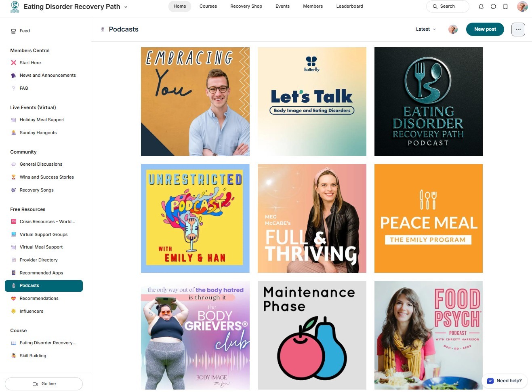Click the General Discussions speech bubble icon
Screen dimensions: 532x392
[13, 164]
